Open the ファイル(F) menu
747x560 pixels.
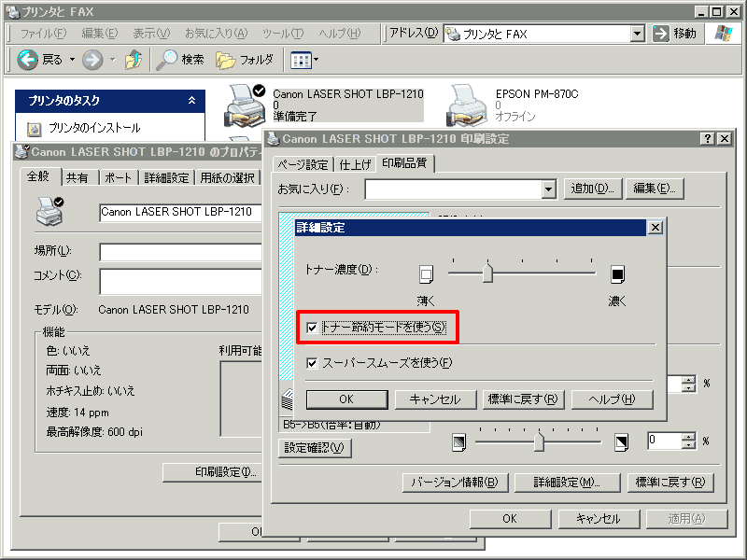pos(43,34)
